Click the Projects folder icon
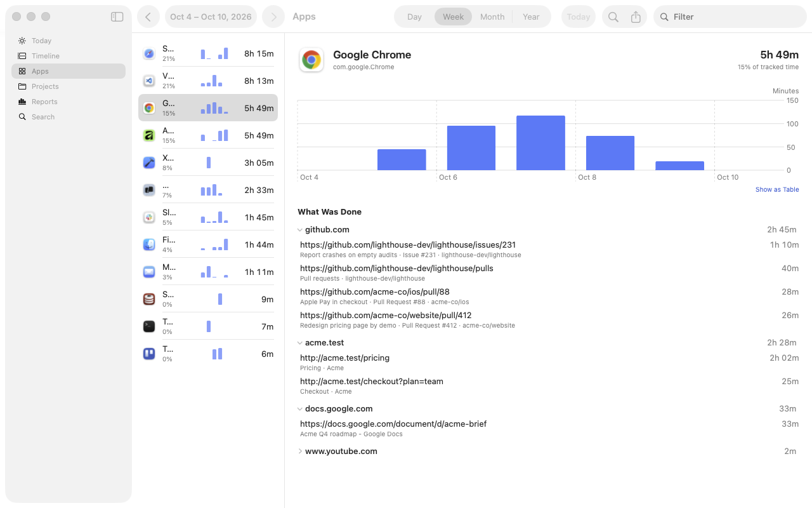 tap(22, 86)
